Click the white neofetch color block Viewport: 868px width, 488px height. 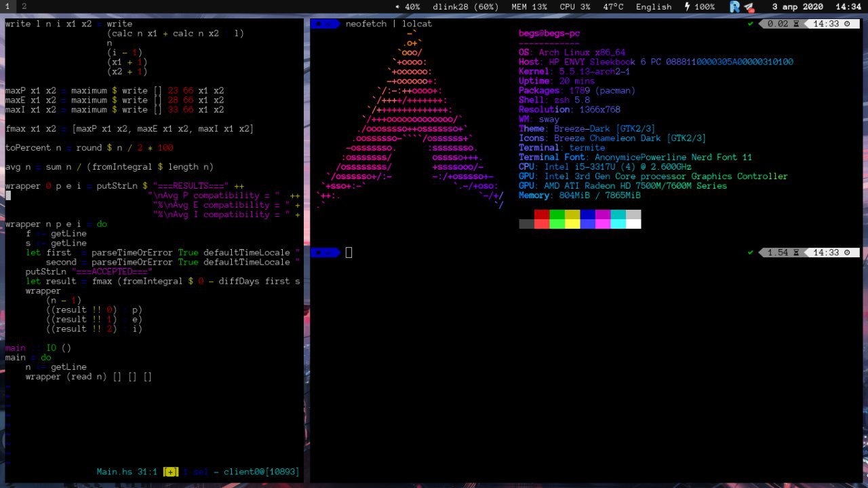[633, 223]
